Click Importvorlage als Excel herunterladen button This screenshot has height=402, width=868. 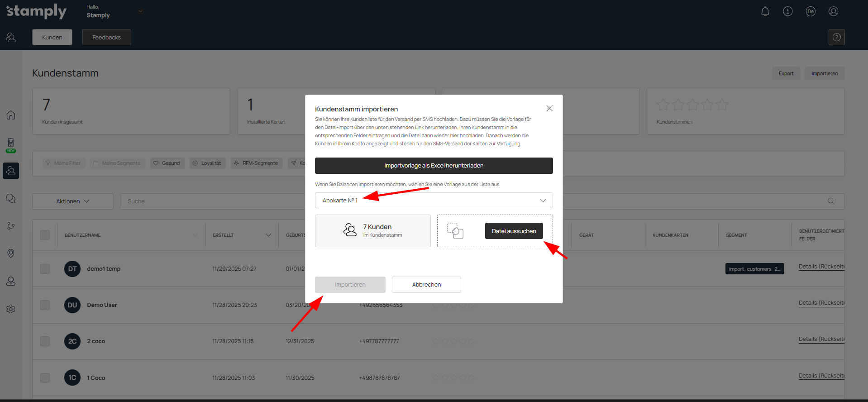pyautogui.click(x=434, y=166)
